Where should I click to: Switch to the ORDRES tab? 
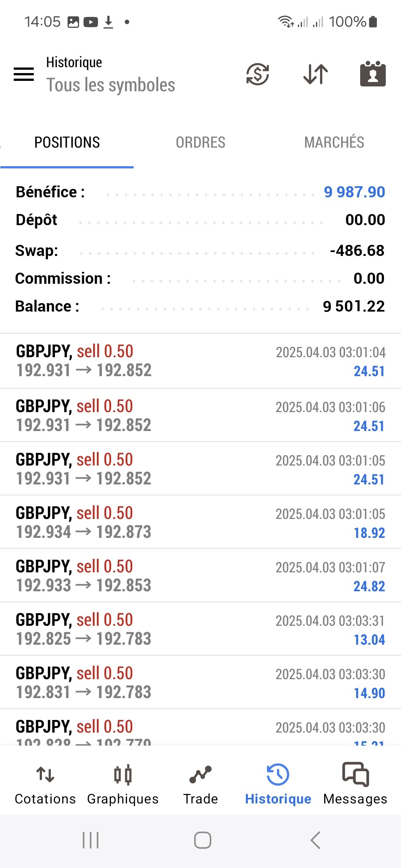point(200,142)
